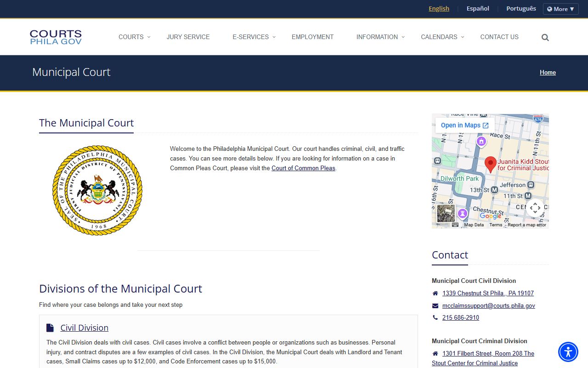Open the 1339 Chestnut St address link
588x368 pixels.
coord(488,293)
